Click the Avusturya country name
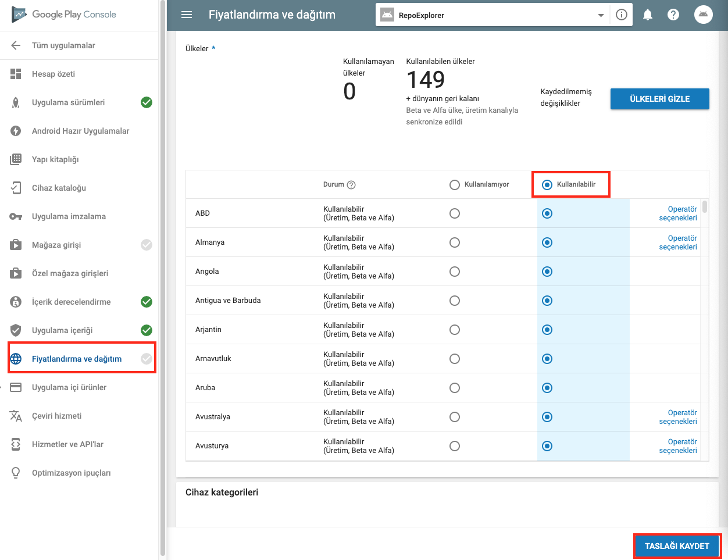The width and height of the screenshot is (728, 560). (212, 446)
